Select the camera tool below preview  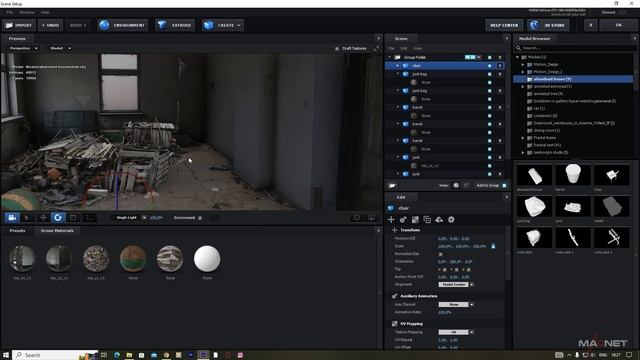[x=12, y=218]
